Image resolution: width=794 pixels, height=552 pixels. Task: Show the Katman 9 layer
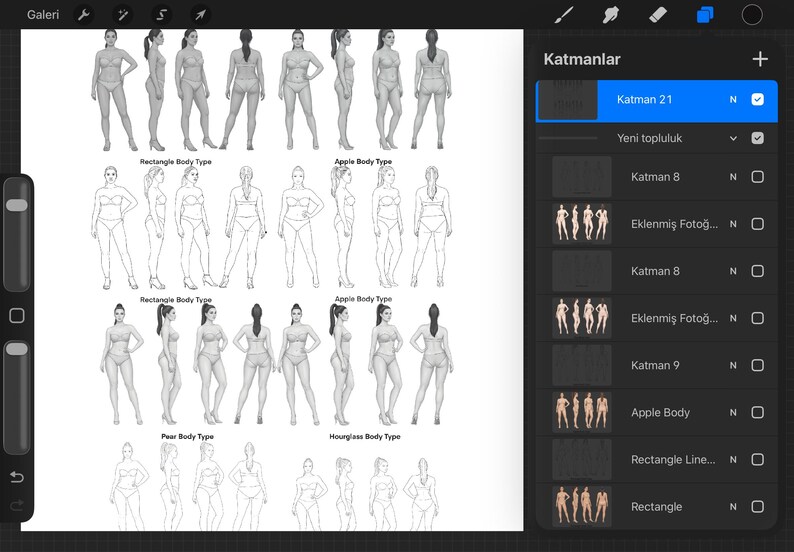tap(758, 365)
